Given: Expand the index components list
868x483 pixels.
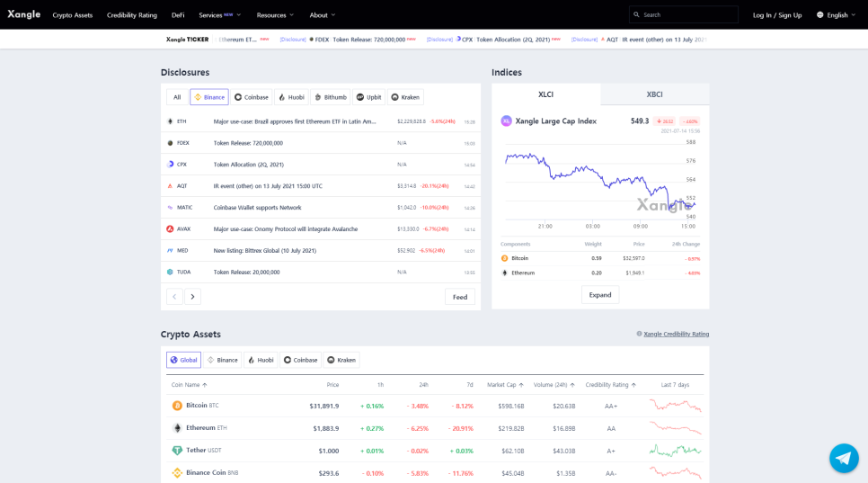Looking at the screenshot, I should tap(600, 295).
